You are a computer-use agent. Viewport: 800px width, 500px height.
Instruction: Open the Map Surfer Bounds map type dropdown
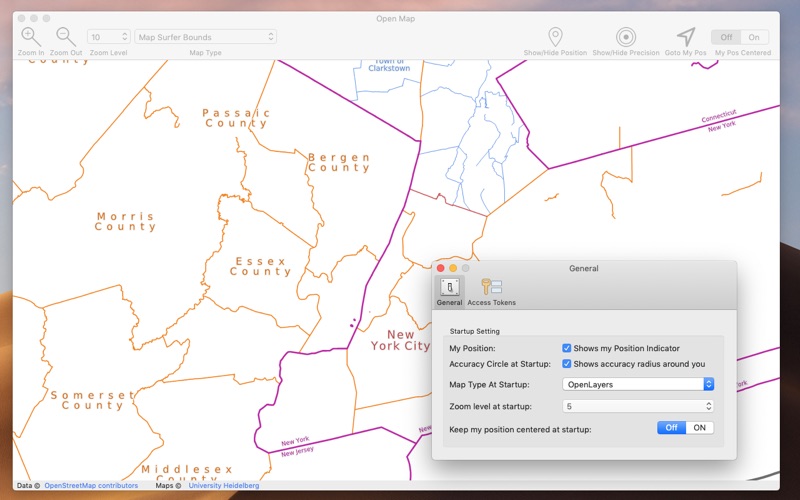[206, 37]
